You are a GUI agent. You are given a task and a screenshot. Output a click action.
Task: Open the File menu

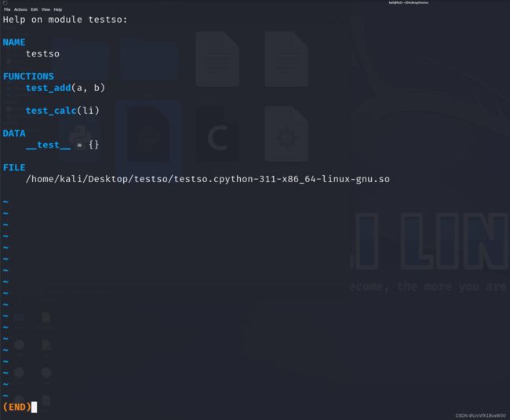click(7, 9)
